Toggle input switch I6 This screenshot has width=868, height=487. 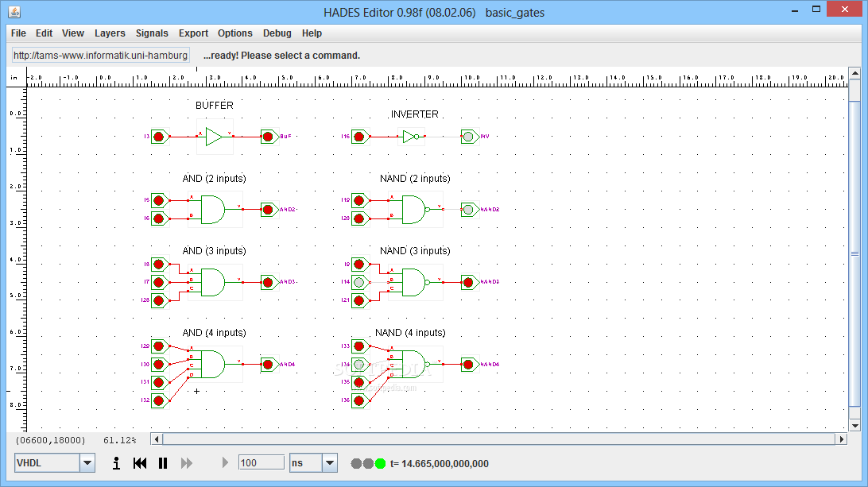160,218
